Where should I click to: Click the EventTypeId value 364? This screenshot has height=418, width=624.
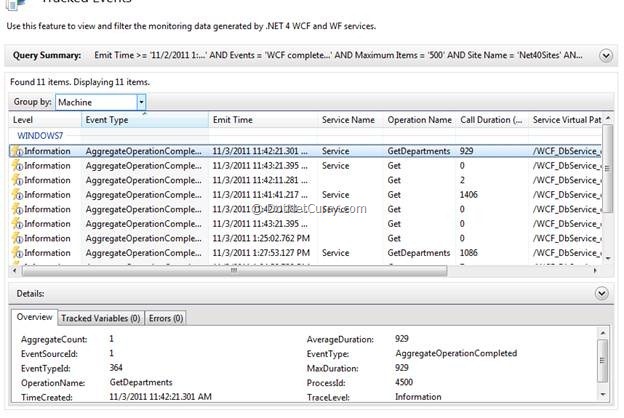(x=116, y=368)
